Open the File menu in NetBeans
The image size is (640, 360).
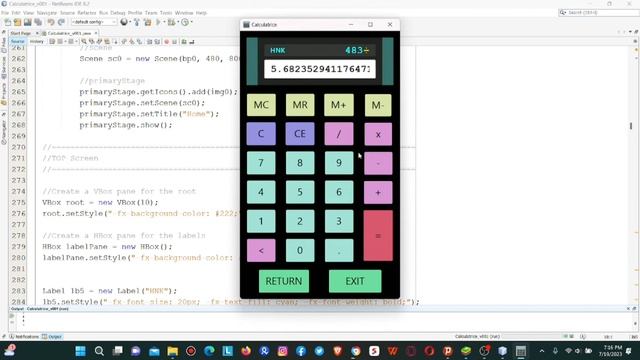(x=5, y=13)
